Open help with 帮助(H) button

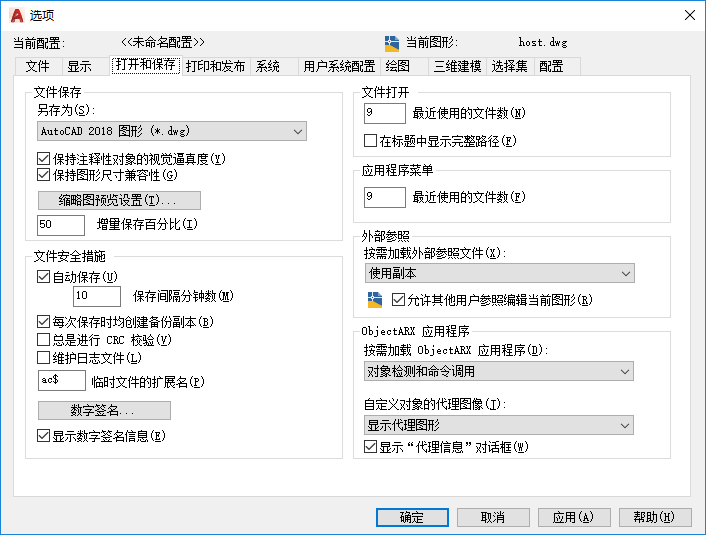[x=655, y=517]
